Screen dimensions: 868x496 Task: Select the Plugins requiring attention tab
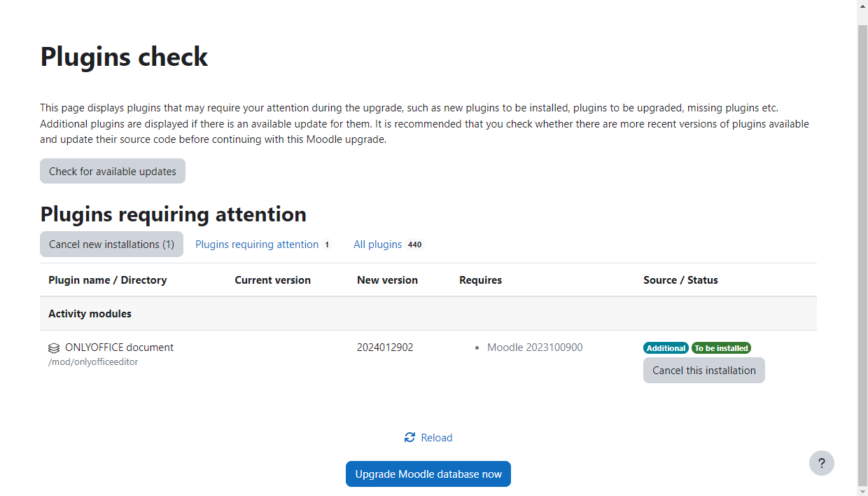pos(257,244)
